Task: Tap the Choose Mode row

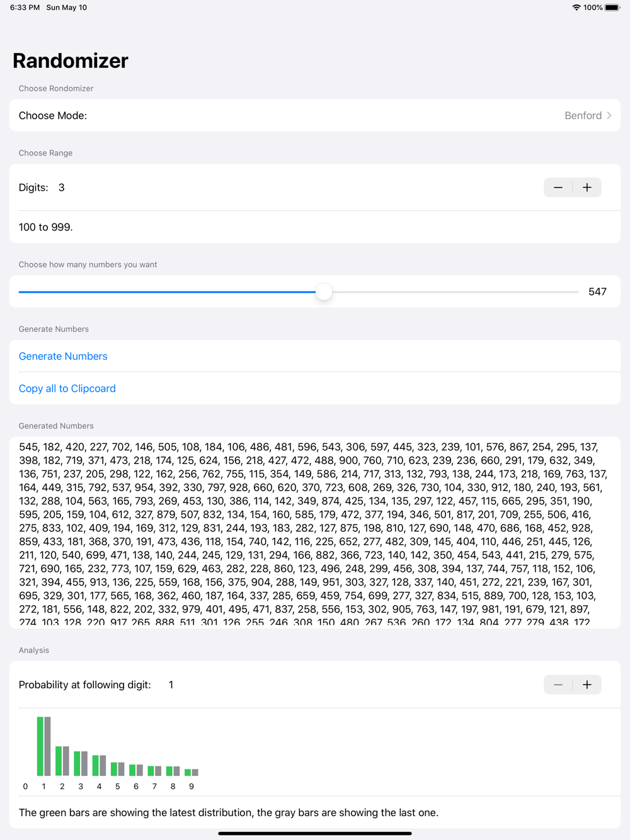Action: coord(315,116)
